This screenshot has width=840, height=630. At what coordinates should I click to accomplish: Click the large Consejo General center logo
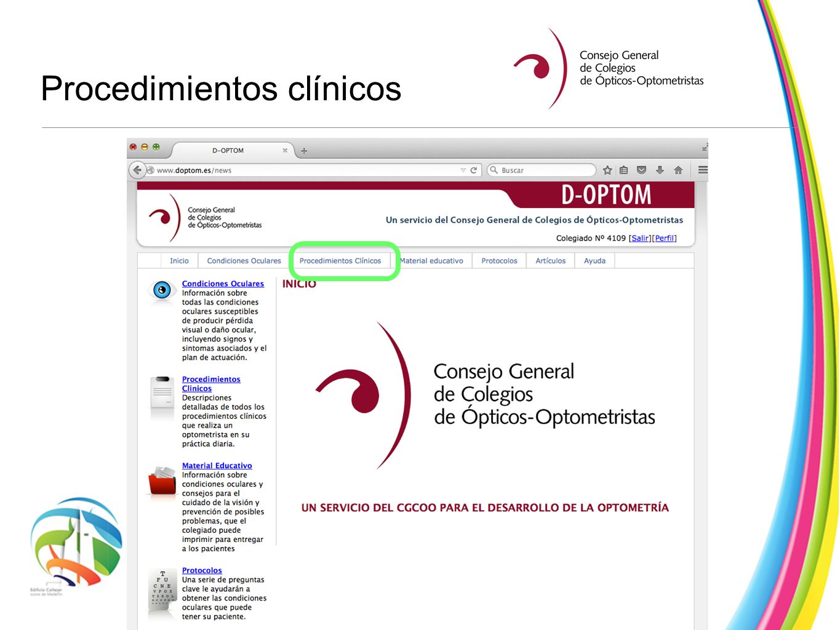[x=485, y=395]
